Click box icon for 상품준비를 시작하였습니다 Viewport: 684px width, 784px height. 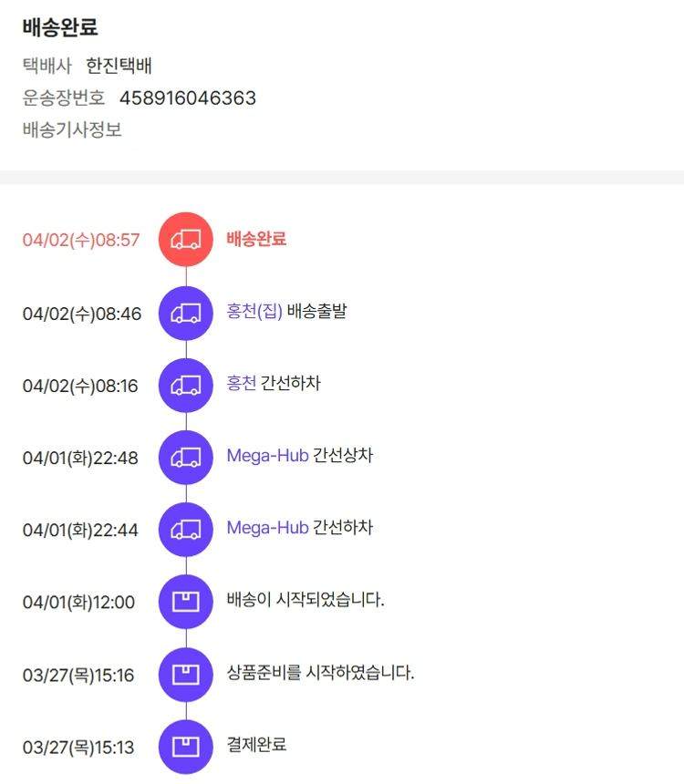coord(185,675)
